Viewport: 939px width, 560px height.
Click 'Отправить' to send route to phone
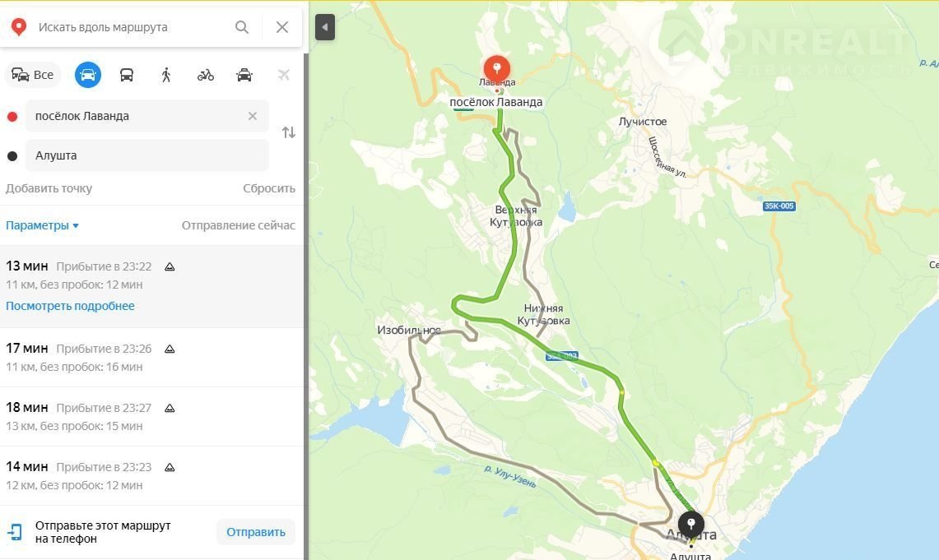pyautogui.click(x=256, y=532)
